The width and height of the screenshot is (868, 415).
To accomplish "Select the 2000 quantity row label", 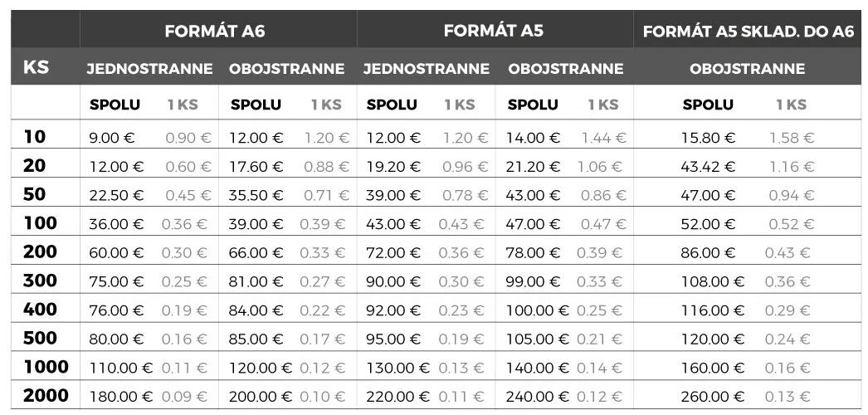I will pos(46,396).
